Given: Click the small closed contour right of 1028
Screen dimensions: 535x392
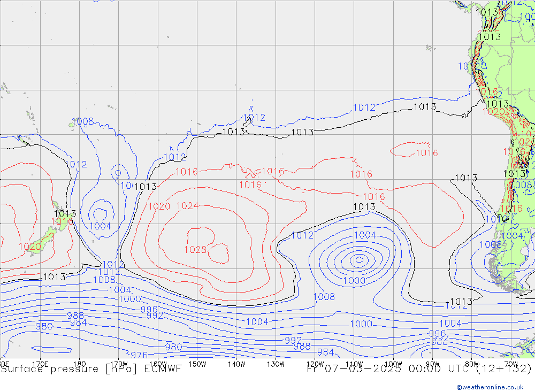Looking at the screenshot, I should [218, 252].
